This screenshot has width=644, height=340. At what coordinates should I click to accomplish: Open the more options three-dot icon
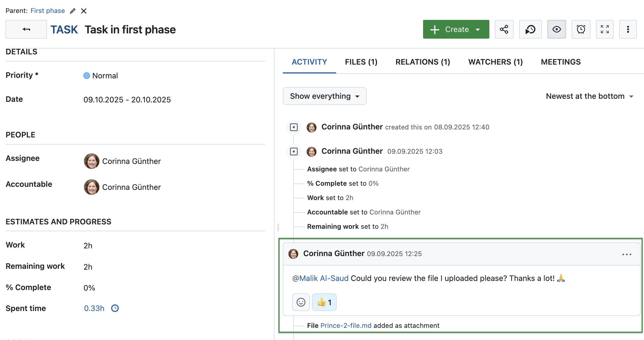coord(628,29)
